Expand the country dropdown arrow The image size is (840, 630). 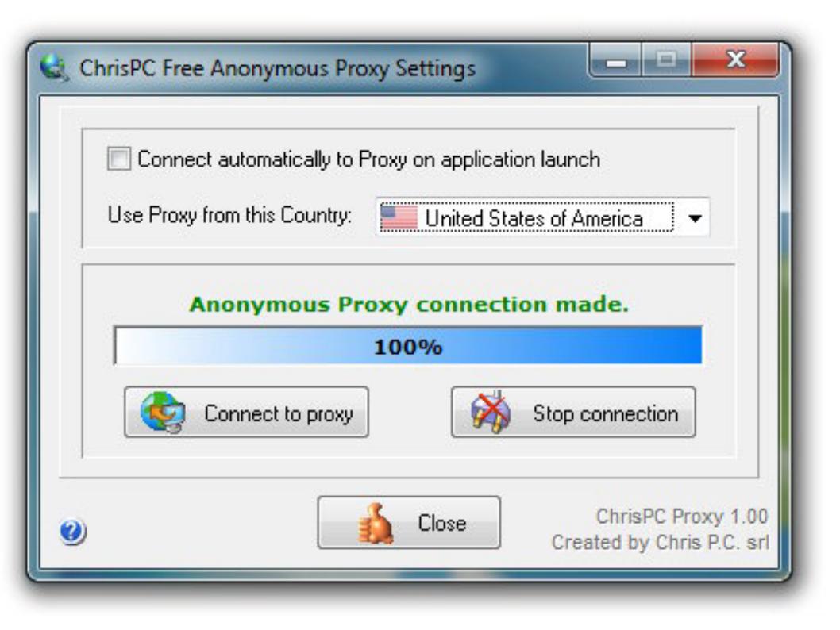(x=694, y=218)
